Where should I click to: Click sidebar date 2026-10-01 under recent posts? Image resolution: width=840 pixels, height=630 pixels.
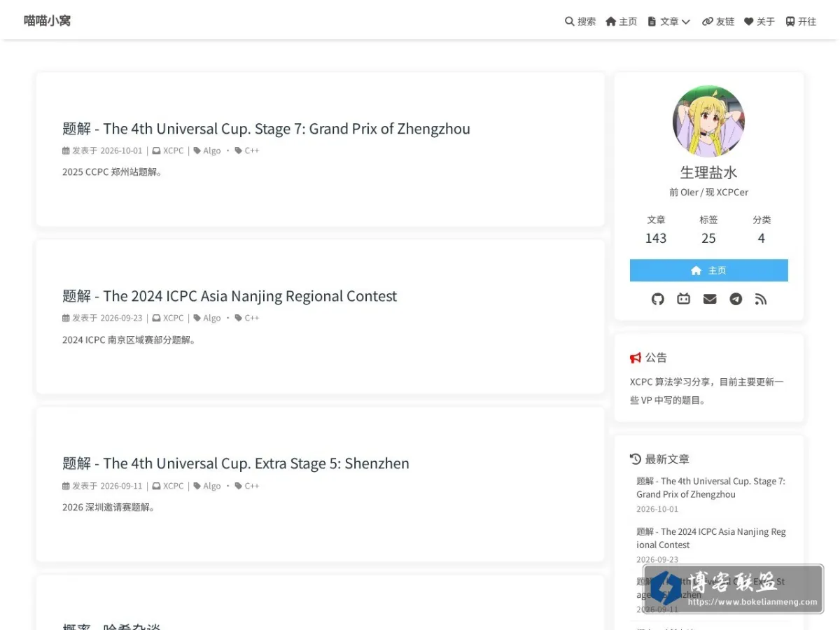(657, 509)
